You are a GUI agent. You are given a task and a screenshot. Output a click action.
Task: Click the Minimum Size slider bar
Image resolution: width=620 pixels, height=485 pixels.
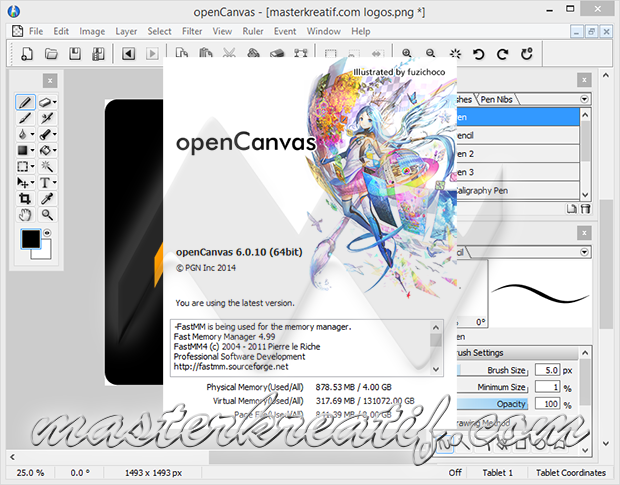click(x=492, y=387)
